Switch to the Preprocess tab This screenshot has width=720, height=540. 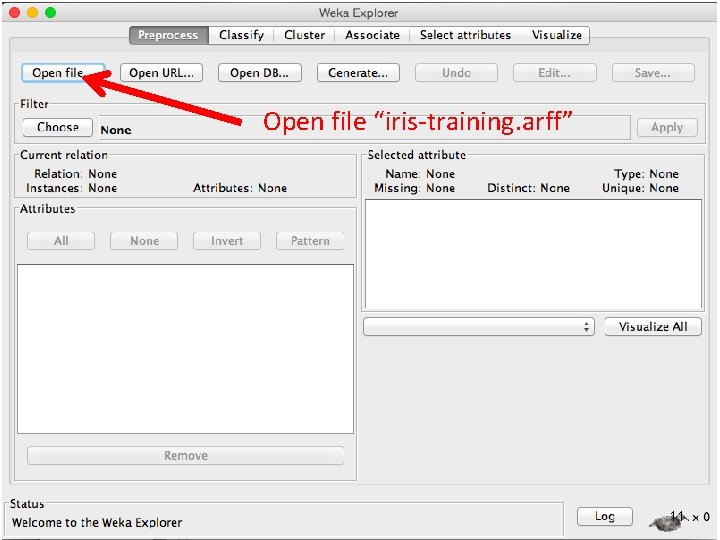(x=169, y=35)
